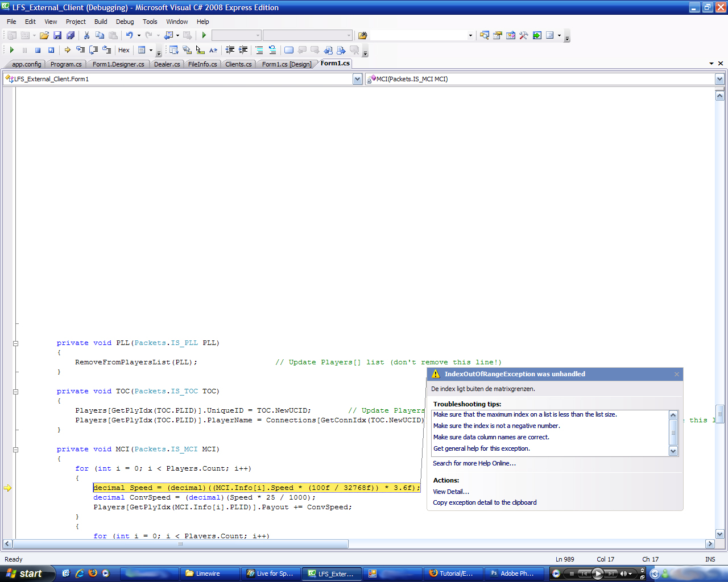Expand the LFS_External_Client.Form1 class dropdown

tap(358, 79)
